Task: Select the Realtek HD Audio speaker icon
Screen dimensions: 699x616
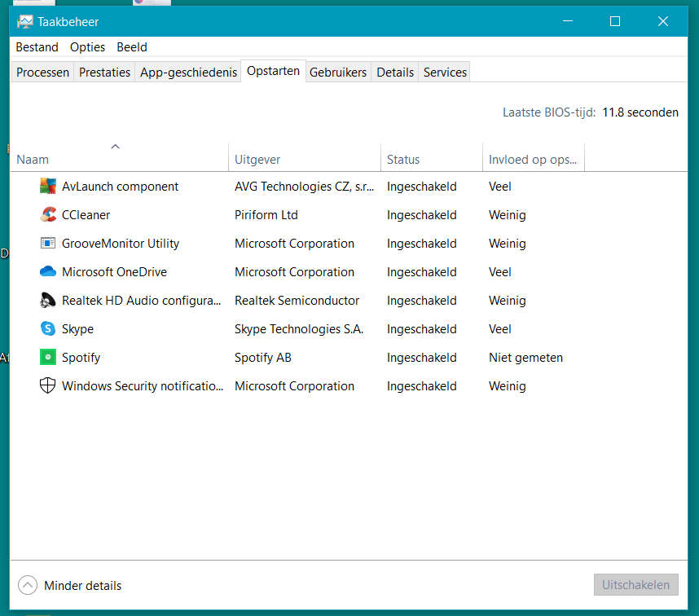Action: pos(48,301)
